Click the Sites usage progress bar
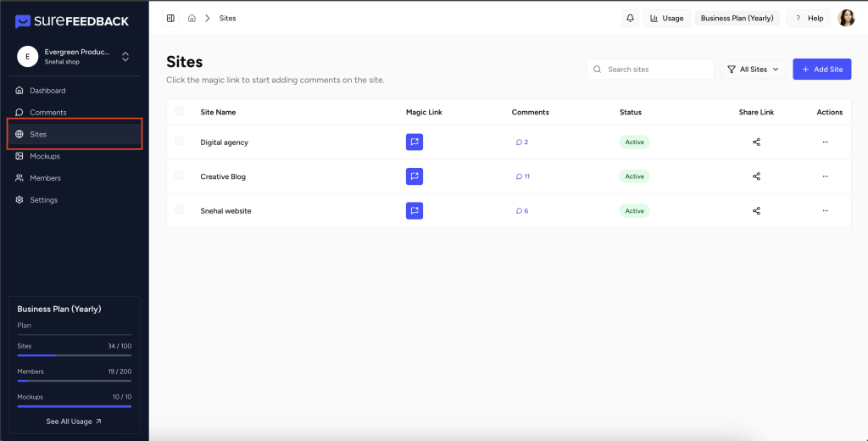This screenshot has height=441, width=868. coord(74,355)
